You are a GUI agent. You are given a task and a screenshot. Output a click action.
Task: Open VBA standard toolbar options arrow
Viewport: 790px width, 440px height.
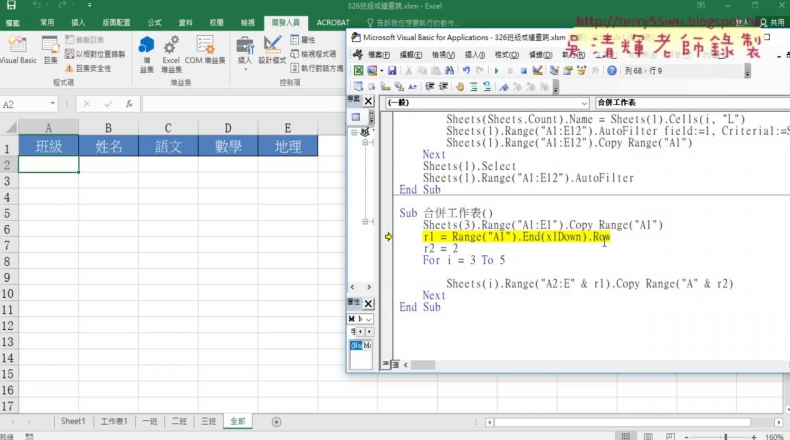click(747, 72)
